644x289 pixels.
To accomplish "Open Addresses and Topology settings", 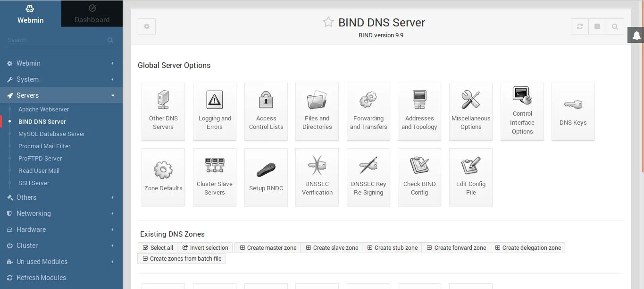I will [419, 112].
